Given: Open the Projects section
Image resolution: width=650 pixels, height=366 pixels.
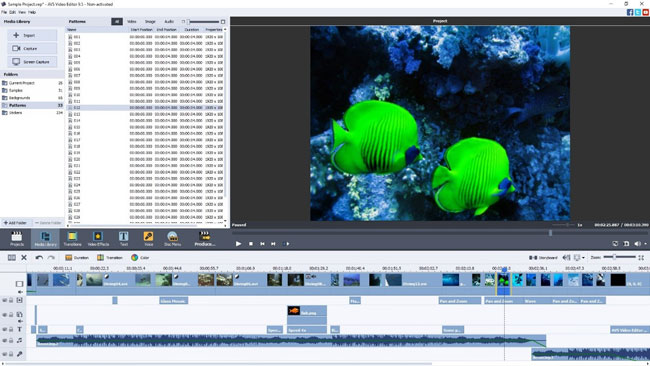Looking at the screenshot, I should click(x=17, y=239).
